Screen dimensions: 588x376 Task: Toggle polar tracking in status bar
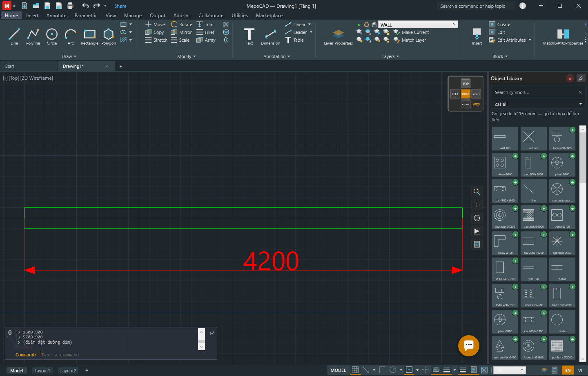[x=393, y=370]
